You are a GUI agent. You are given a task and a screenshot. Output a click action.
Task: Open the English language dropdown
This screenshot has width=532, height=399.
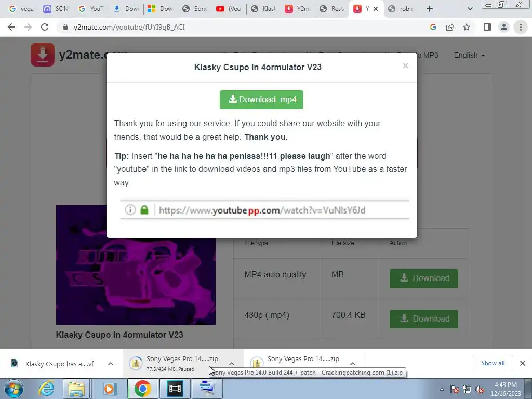pos(470,55)
